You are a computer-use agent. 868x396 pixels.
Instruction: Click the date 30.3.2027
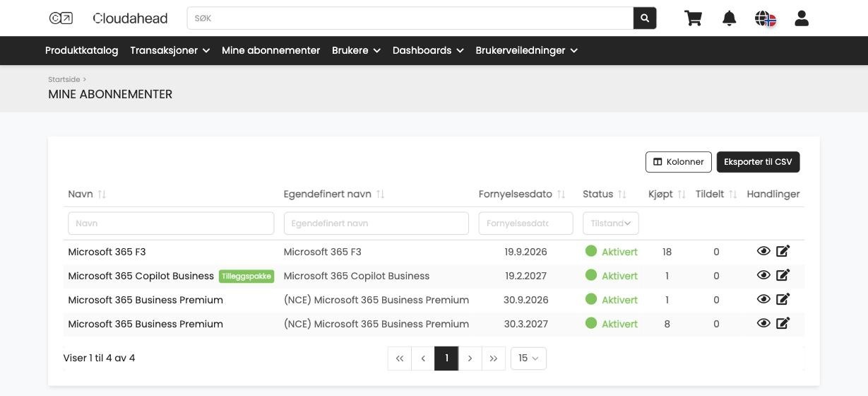[526, 324]
